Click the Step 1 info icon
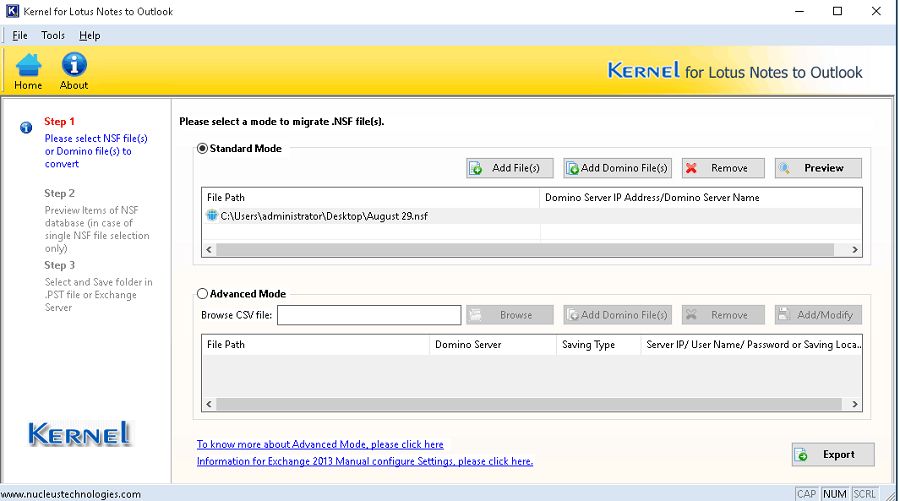Image resolution: width=900 pixels, height=501 pixels. click(26, 127)
